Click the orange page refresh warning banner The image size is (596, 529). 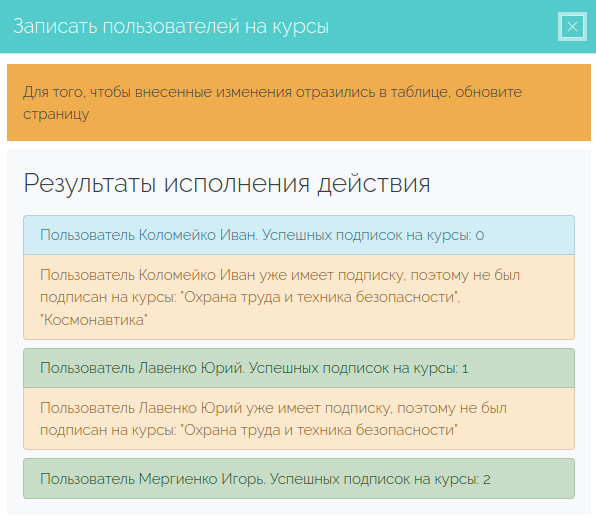coord(299,103)
